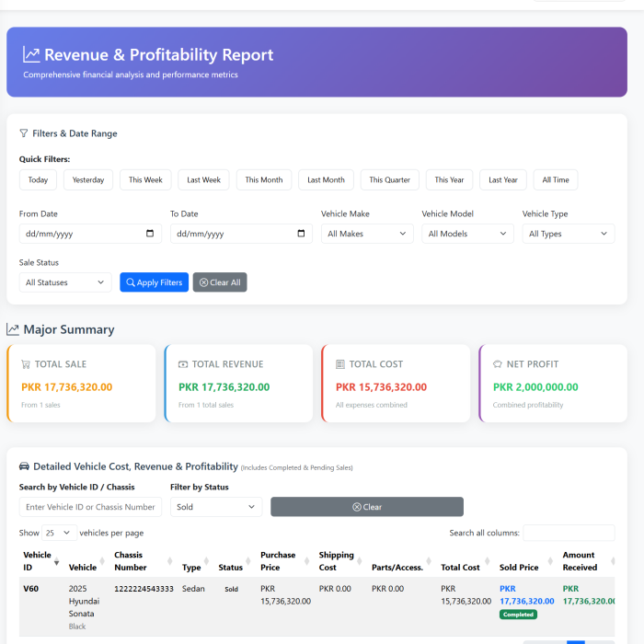Screen dimensions: 644x644
Task: Choose the Last Year quick filter
Action: coord(503,180)
